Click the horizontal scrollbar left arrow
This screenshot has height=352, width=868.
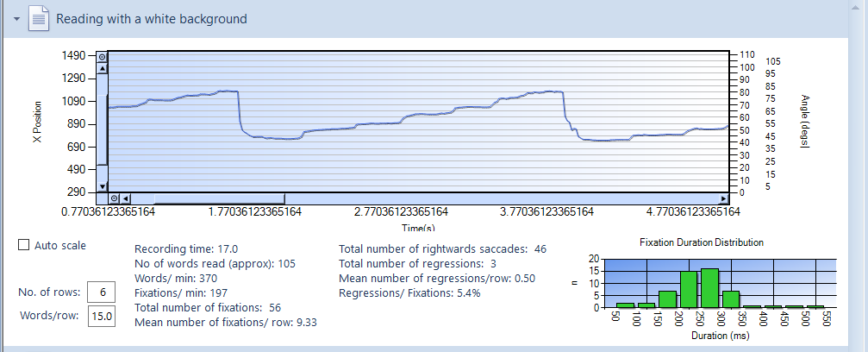(126, 199)
